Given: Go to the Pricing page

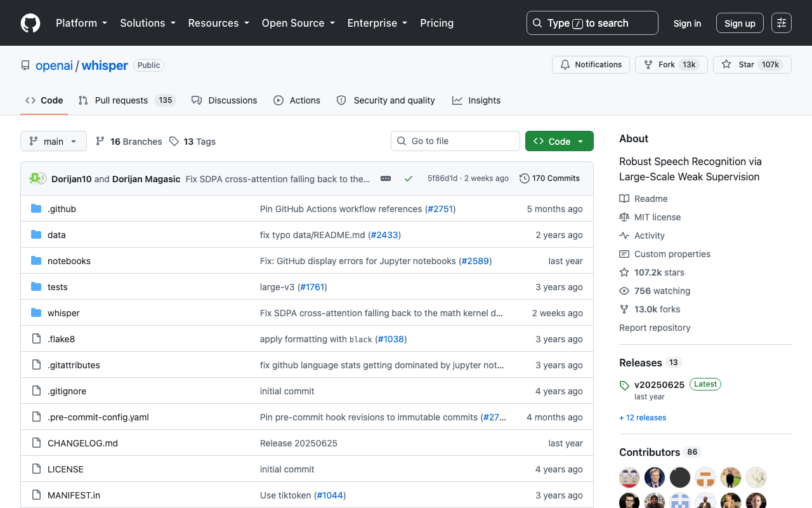Looking at the screenshot, I should point(436,23).
